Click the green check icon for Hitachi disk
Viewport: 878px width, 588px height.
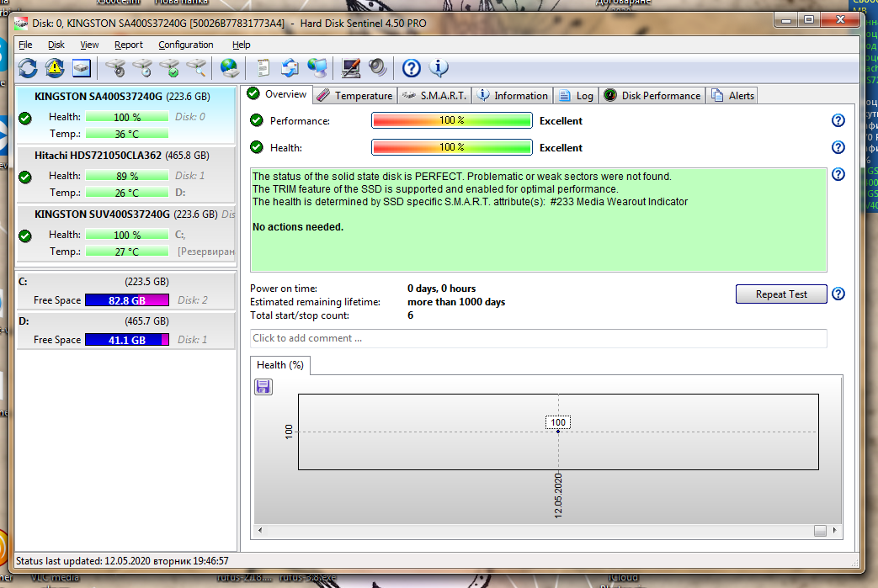pos(25,177)
